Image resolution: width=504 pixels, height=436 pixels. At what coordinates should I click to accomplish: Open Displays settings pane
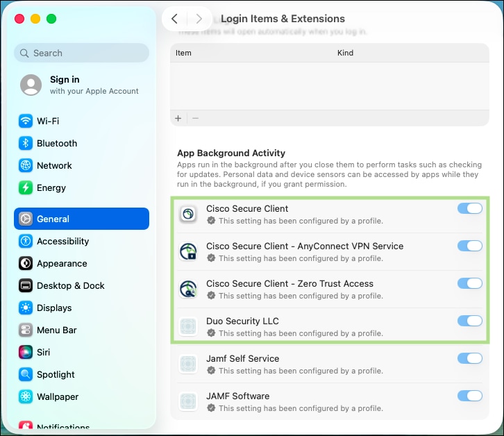[81, 308]
